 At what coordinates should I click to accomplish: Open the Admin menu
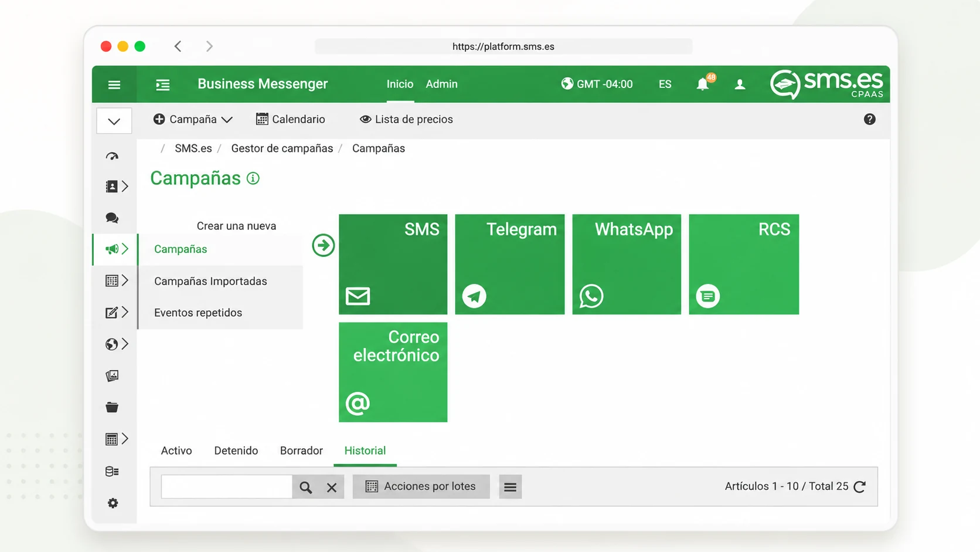tap(441, 84)
